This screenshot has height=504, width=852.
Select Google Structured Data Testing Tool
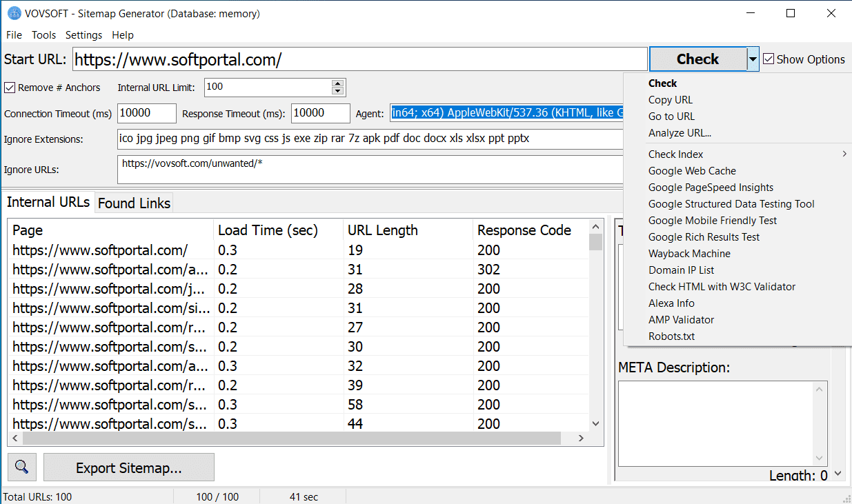(731, 204)
